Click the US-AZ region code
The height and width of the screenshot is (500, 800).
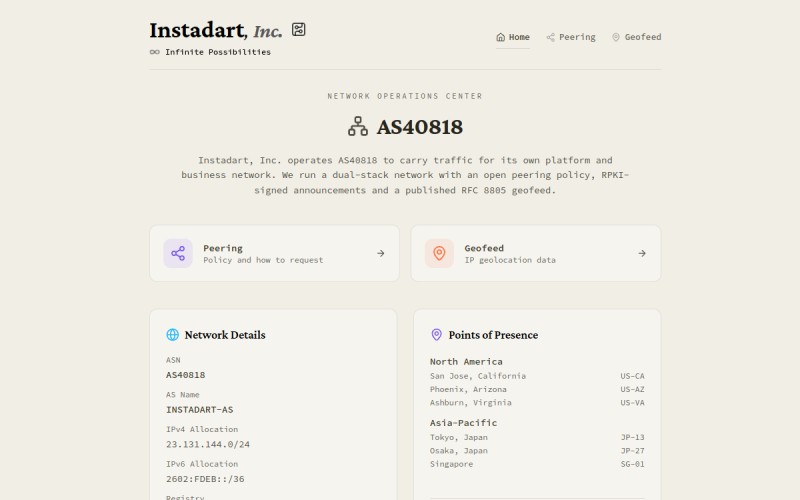click(x=633, y=389)
